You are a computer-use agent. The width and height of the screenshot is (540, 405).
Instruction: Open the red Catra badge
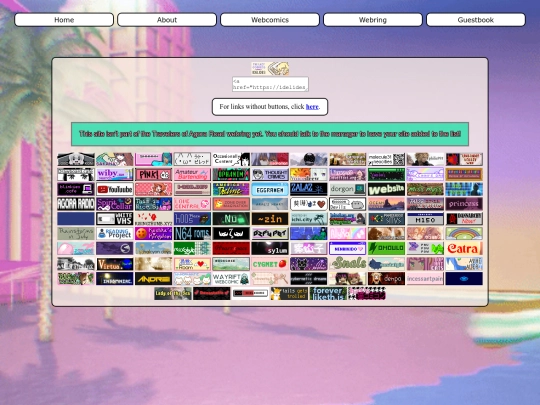click(x=464, y=248)
